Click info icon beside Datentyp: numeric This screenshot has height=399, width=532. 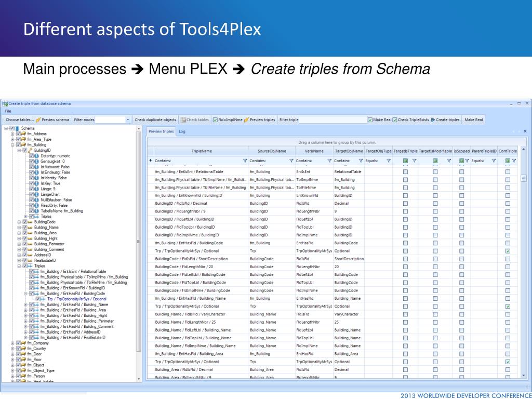coord(37,156)
